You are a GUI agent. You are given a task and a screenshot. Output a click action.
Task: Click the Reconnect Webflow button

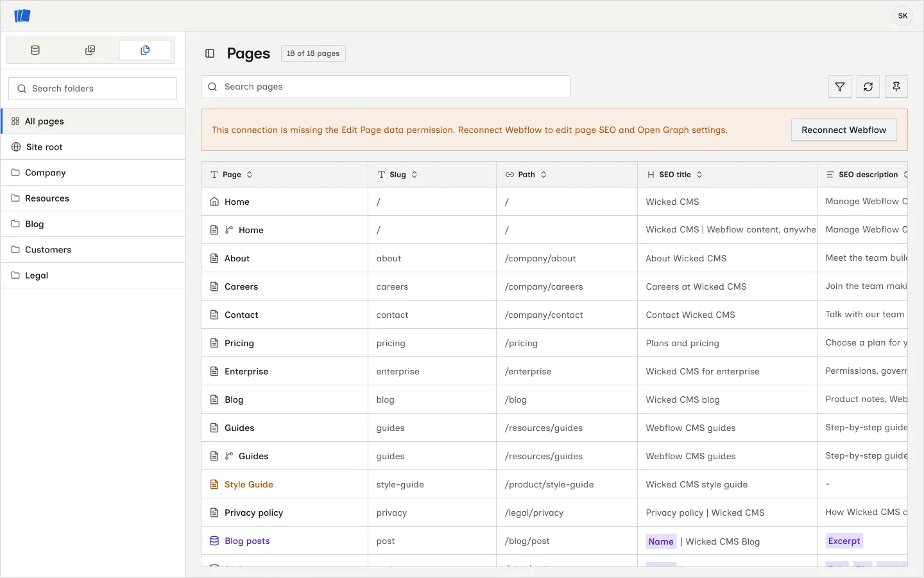click(x=844, y=130)
